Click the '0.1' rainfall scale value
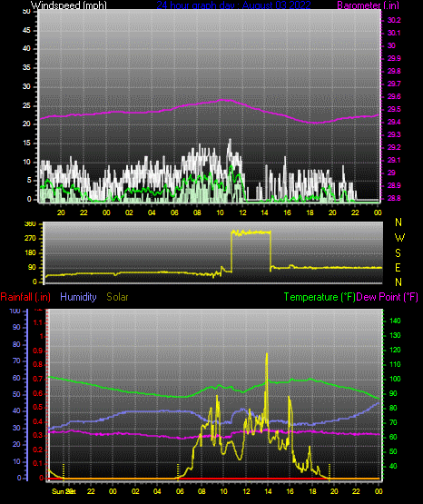Viewport: 423px width, 504px height. [38, 463]
